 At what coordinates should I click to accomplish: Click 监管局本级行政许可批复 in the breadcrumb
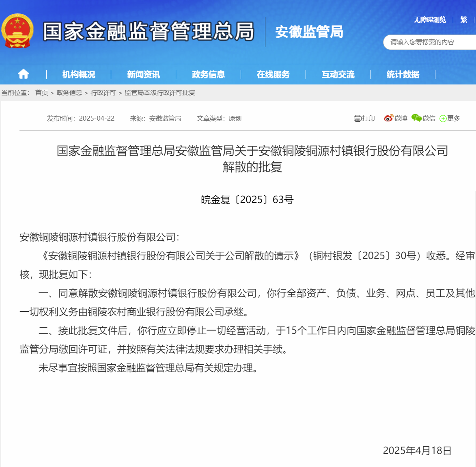[x=159, y=93]
